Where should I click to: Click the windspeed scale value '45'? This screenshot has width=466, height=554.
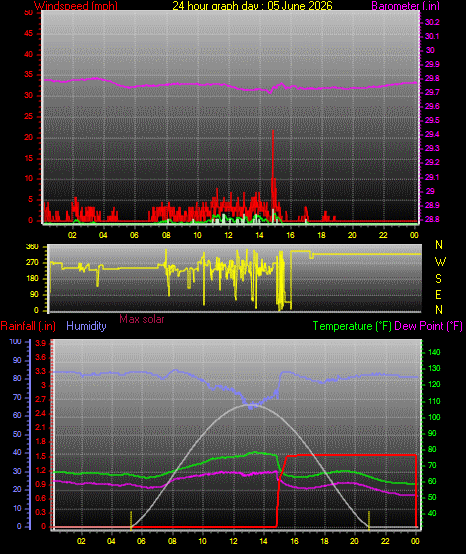click(28, 34)
